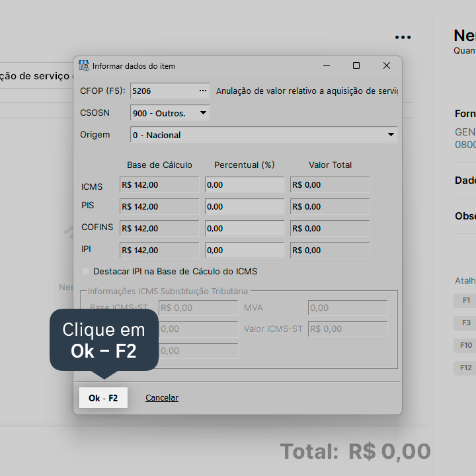The width and height of the screenshot is (476, 476).
Task: Click the ICMS Base de Cálculo field
Action: coord(159,184)
